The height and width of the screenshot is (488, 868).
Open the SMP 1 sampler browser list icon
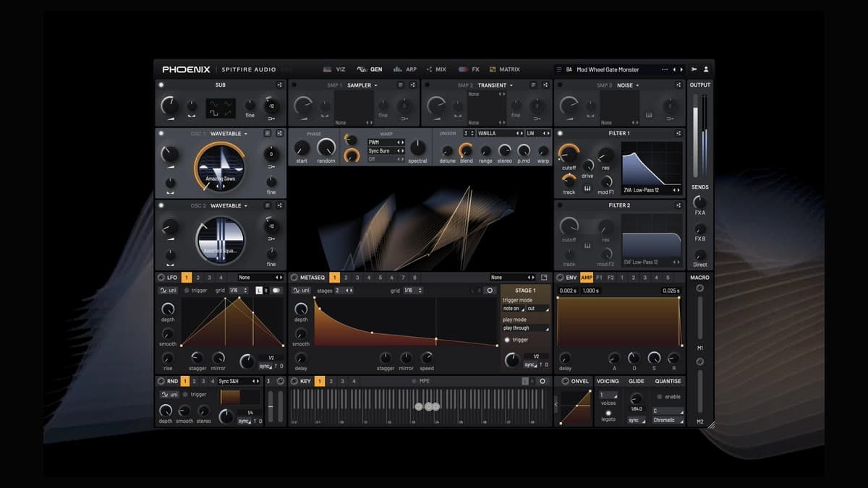tap(400, 85)
